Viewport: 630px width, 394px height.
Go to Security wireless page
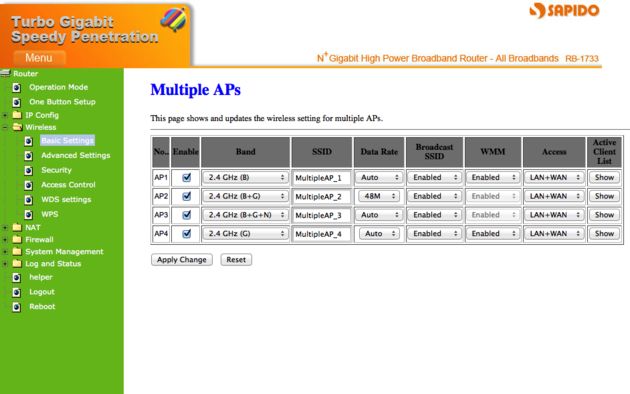tap(56, 170)
